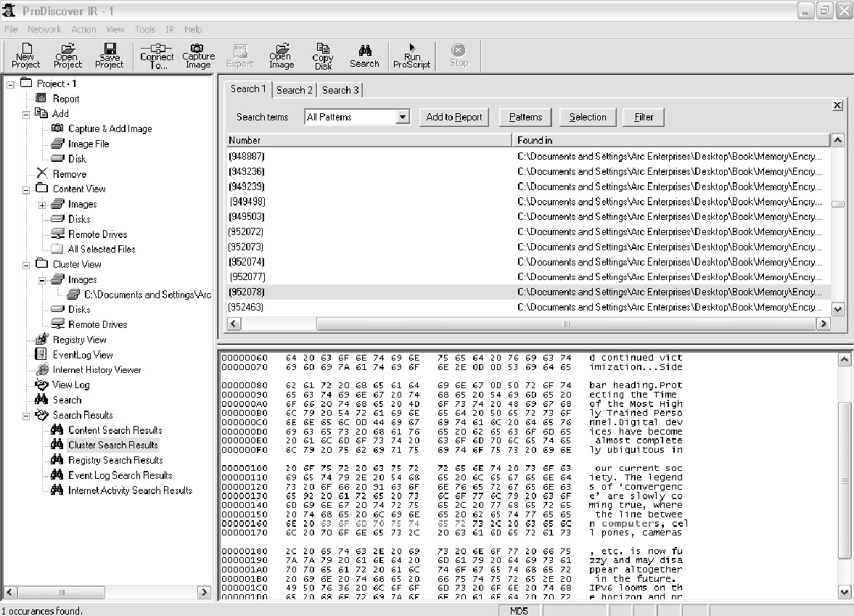Select Remove in the project tree
This screenshot has height=616, width=854.
[69, 173]
